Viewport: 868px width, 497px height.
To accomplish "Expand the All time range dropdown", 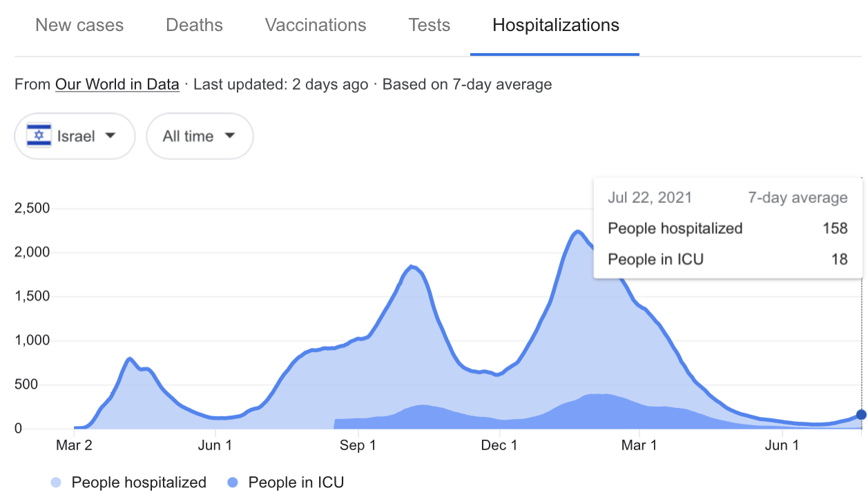I will pyautogui.click(x=200, y=136).
